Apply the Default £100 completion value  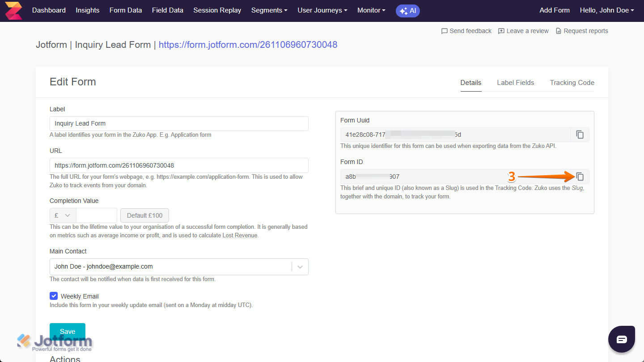click(144, 215)
